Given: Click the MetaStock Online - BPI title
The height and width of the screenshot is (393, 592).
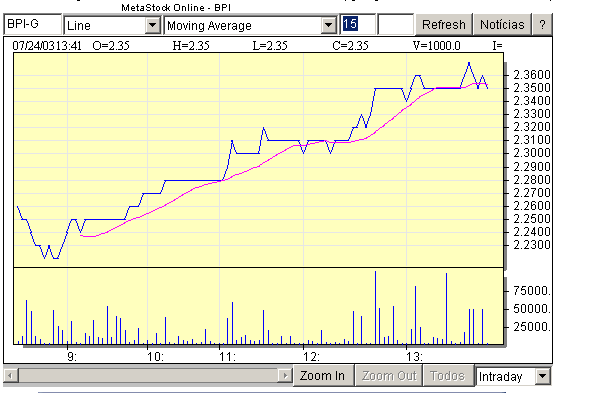Looking at the screenshot, I should coord(176,7).
